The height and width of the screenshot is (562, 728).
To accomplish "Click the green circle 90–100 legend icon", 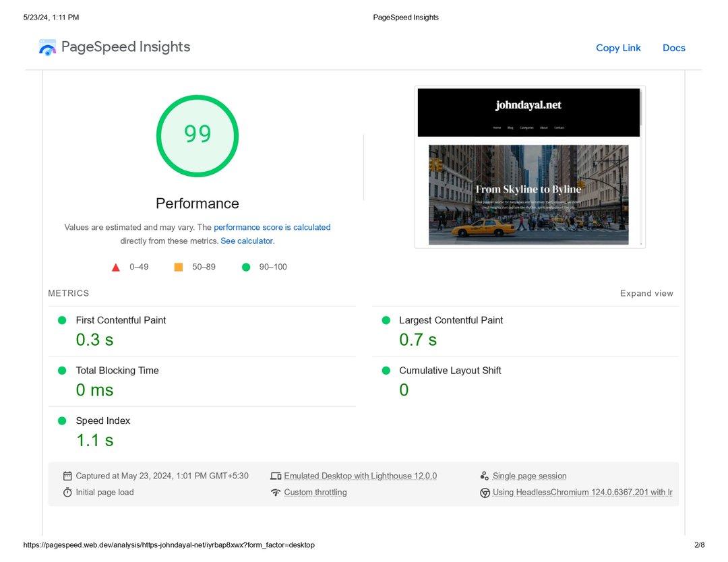I will [x=246, y=267].
